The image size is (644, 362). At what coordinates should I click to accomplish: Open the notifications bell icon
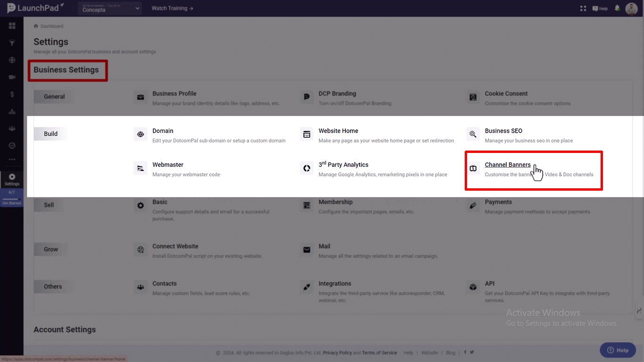(617, 8)
